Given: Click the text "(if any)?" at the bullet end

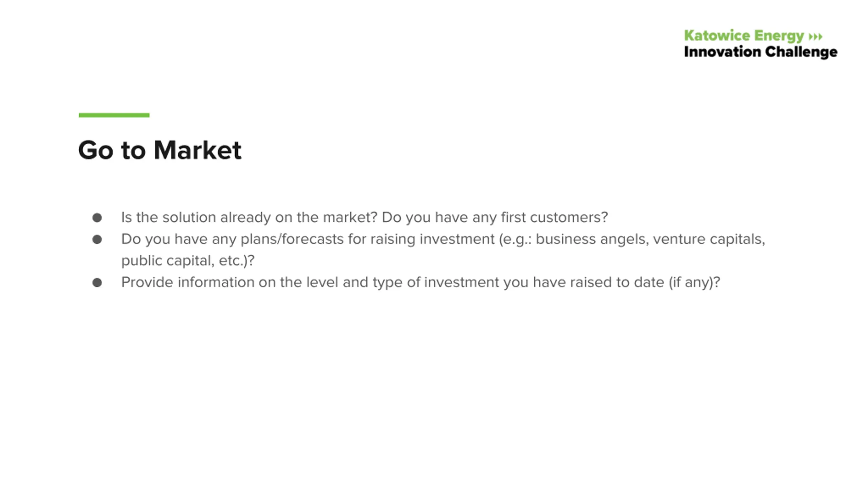Looking at the screenshot, I should 694,282.
